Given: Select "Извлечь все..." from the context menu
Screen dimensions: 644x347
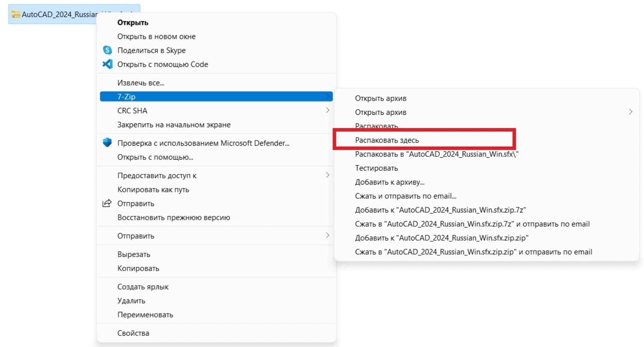Looking at the screenshot, I should (141, 83).
